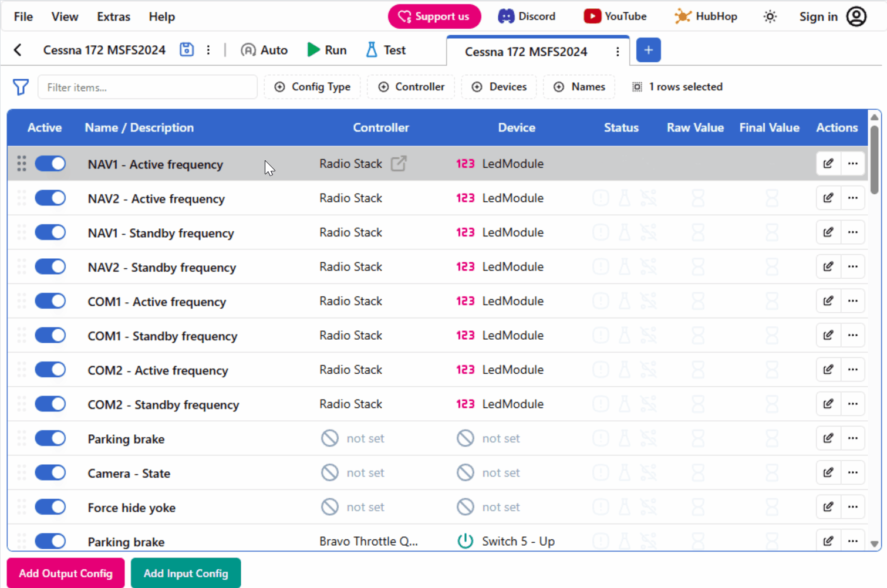
Task: Start the profile with the Run icon
Action: click(326, 50)
